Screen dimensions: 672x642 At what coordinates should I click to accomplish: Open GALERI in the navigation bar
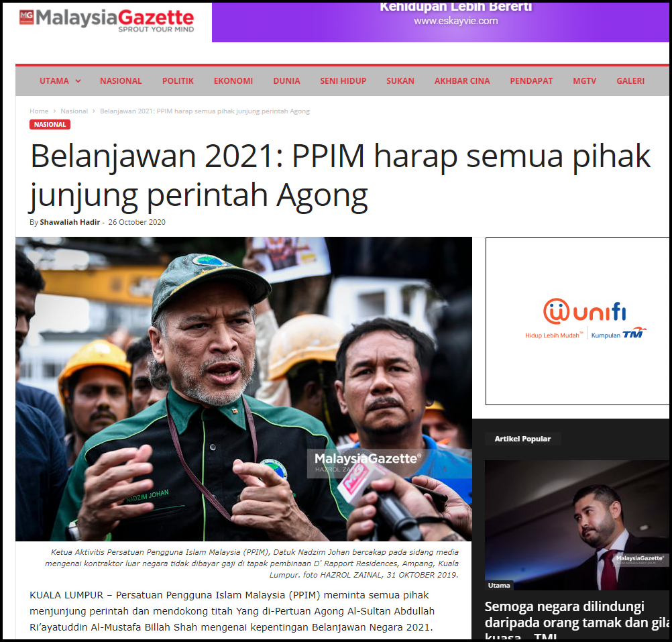(x=630, y=81)
